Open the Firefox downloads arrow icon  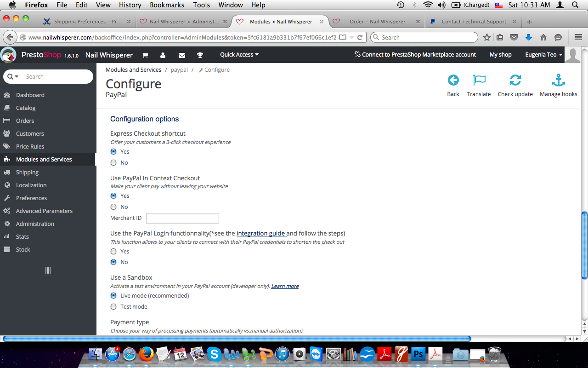click(529, 37)
